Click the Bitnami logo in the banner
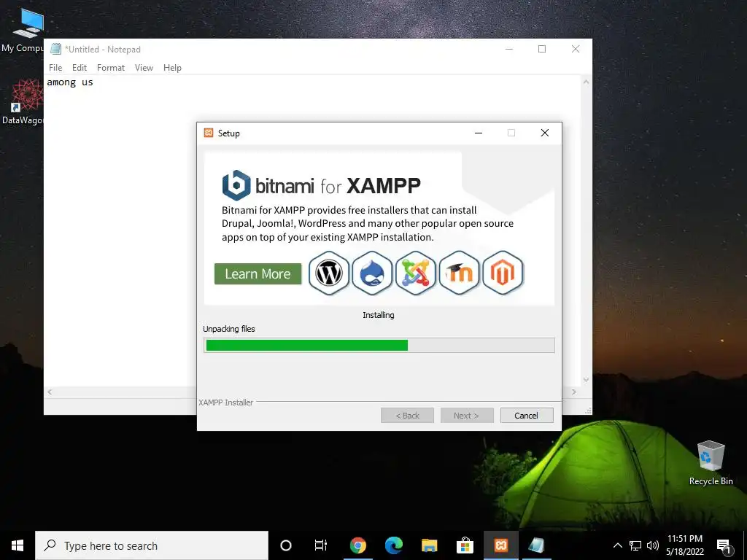Viewport: 747px width, 560px height. (x=236, y=185)
